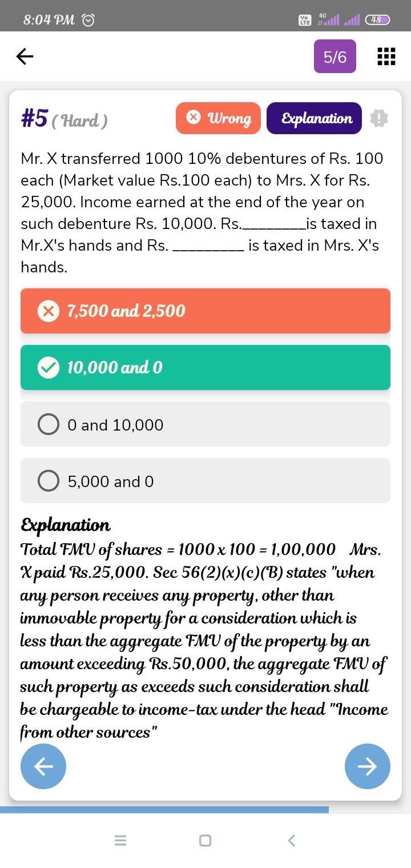Tap the back arrow in the top bar

[x=25, y=56]
